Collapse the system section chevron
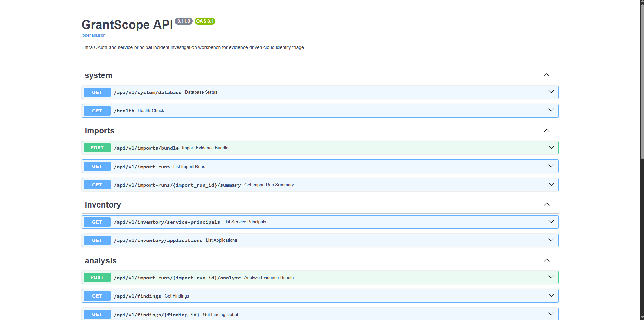The image size is (644, 320). point(547,75)
